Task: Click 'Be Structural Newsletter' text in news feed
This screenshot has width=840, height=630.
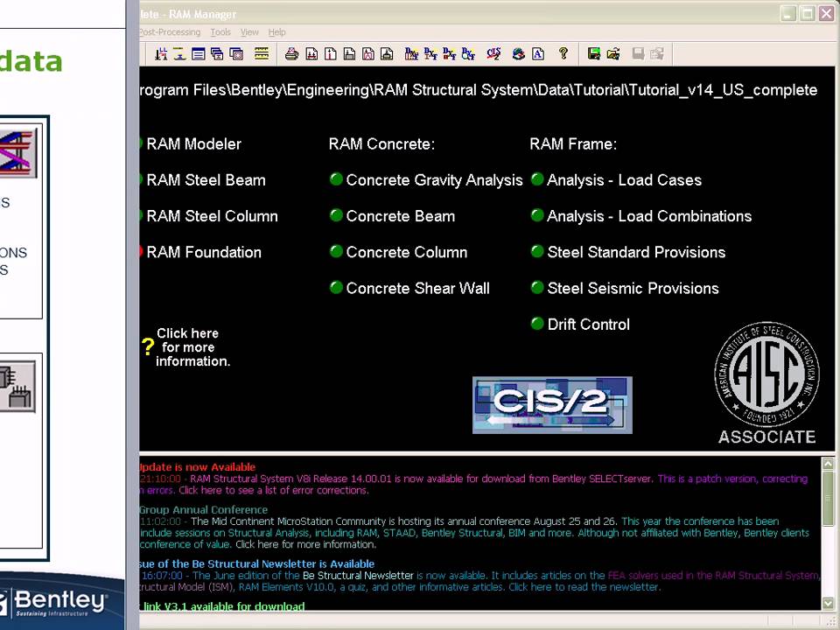Action: click(x=358, y=576)
